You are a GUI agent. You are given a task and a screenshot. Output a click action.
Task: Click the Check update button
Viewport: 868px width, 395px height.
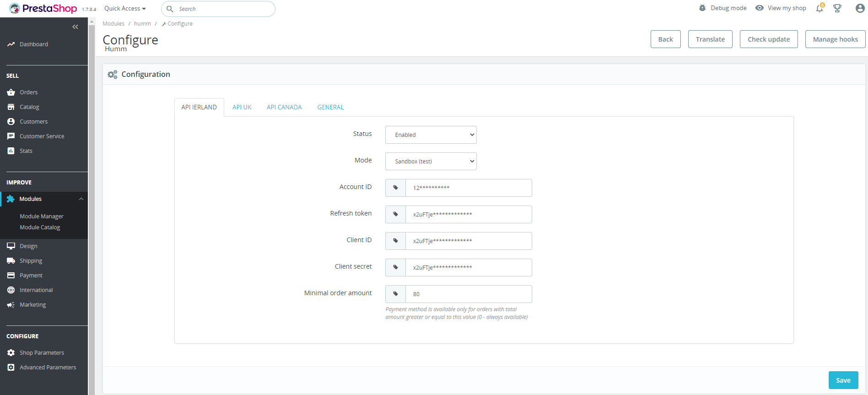(x=769, y=39)
